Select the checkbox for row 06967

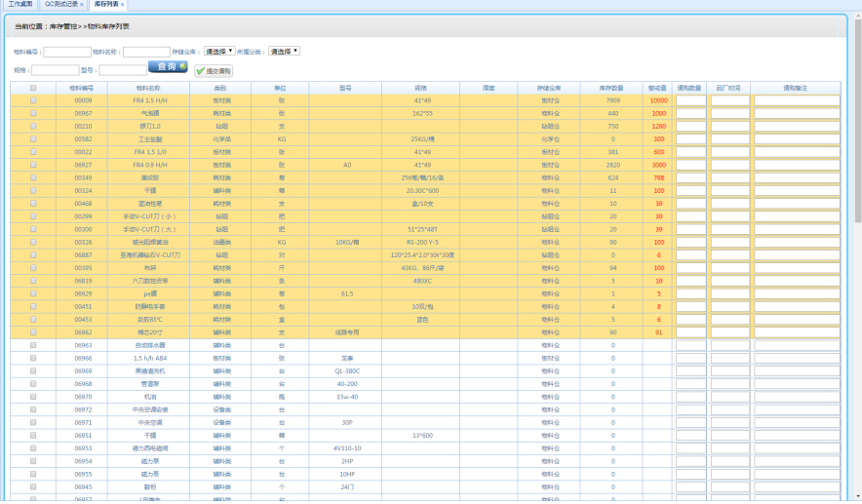click(33, 113)
